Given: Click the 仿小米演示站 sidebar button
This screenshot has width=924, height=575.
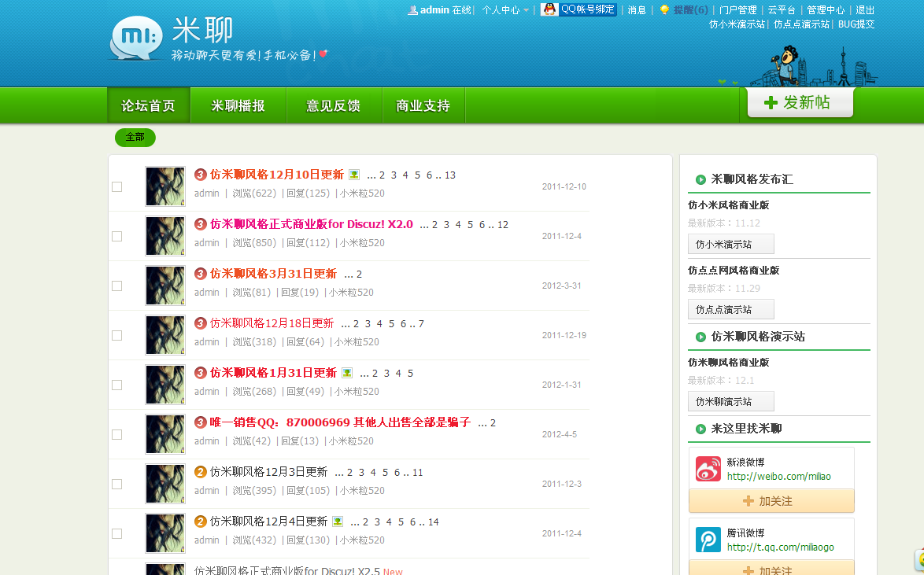Looking at the screenshot, I should click(730, 244).
